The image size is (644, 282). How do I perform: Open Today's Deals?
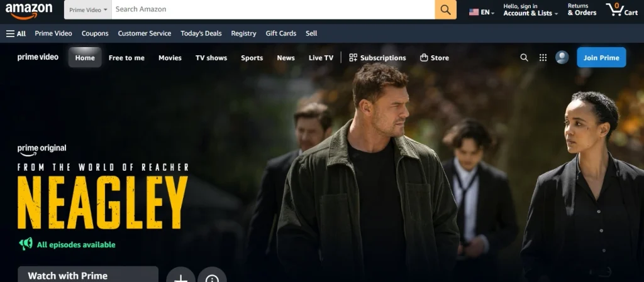coord(201,34)
